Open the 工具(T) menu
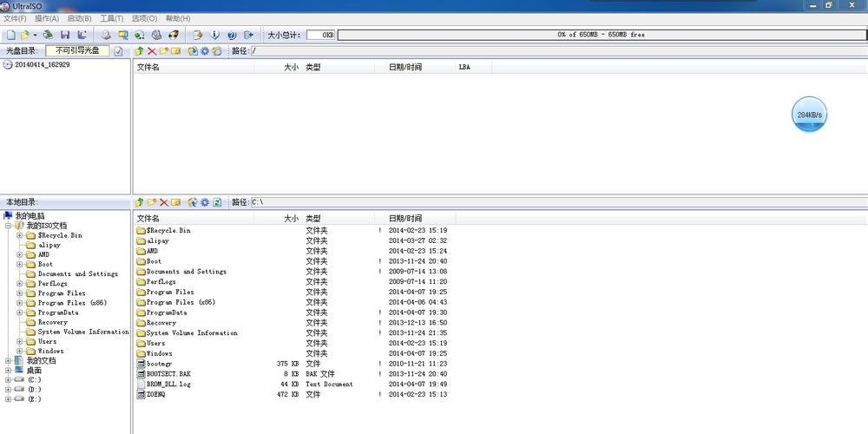868x434 pixels. [112, 18]
